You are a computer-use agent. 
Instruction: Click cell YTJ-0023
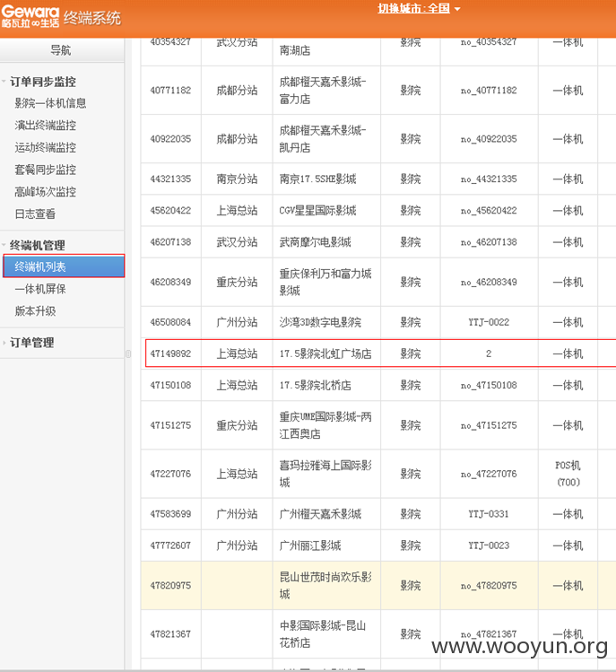pos(489,545)
